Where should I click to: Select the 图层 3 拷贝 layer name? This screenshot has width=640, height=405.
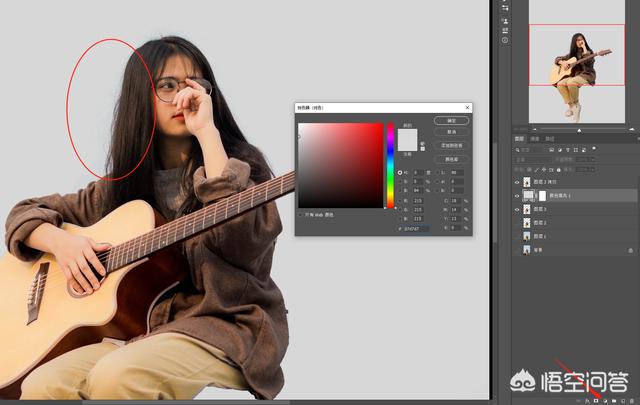click(x=545, y=182)
